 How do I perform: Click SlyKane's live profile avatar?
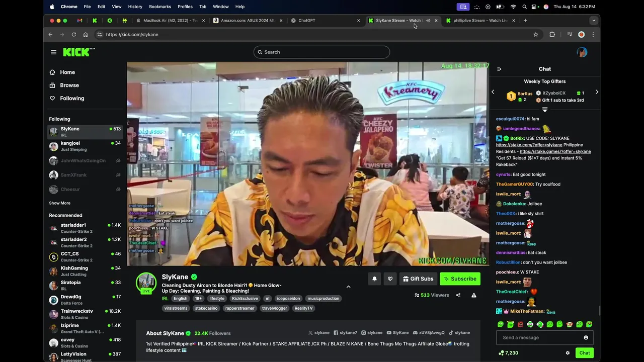click(146, 283)
